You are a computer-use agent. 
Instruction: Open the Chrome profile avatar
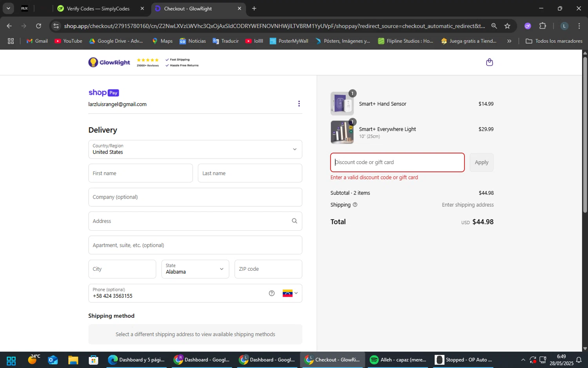tap(564, 26)
